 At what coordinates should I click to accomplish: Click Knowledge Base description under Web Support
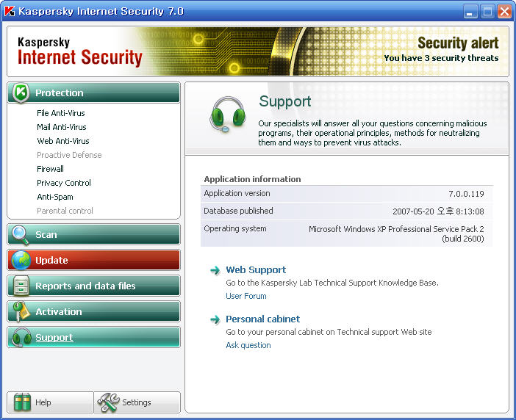[332, 283]
